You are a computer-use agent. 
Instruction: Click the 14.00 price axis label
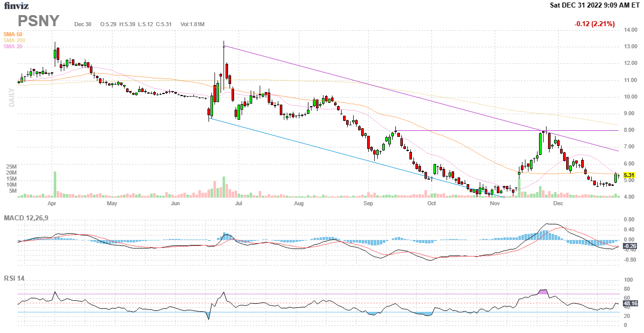(630, 30)
